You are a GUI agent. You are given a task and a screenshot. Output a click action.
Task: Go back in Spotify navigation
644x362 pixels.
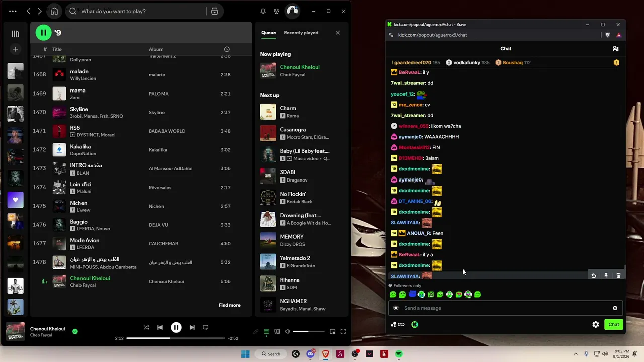pyautogui.click(x=29, y=11)
